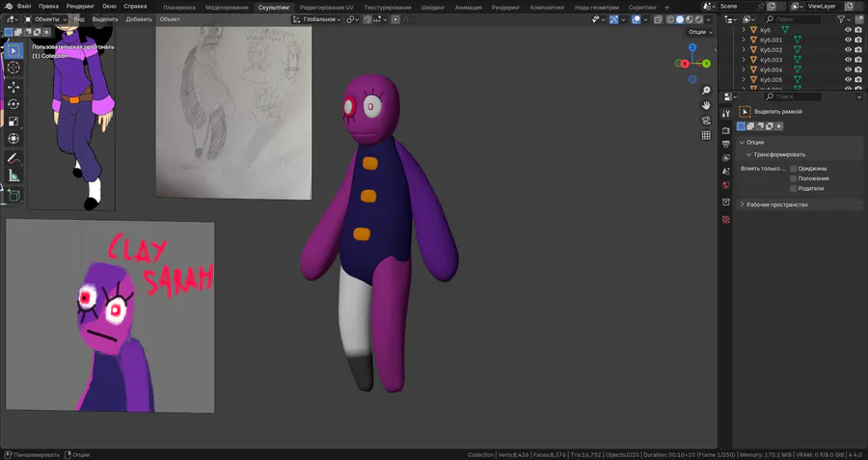Open the Справка menu
The image size is (868, 460).
pyautogui.click(x=135, y=7)
